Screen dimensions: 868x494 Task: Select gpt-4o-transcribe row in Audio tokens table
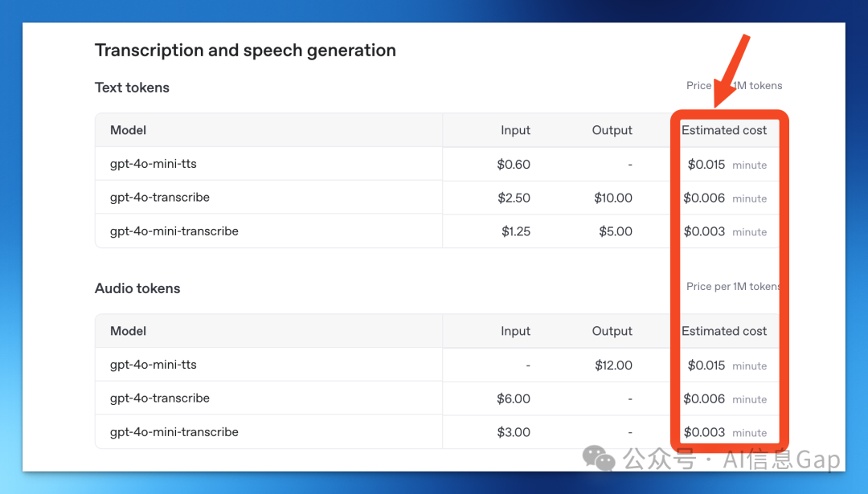(x=160, y=398)
